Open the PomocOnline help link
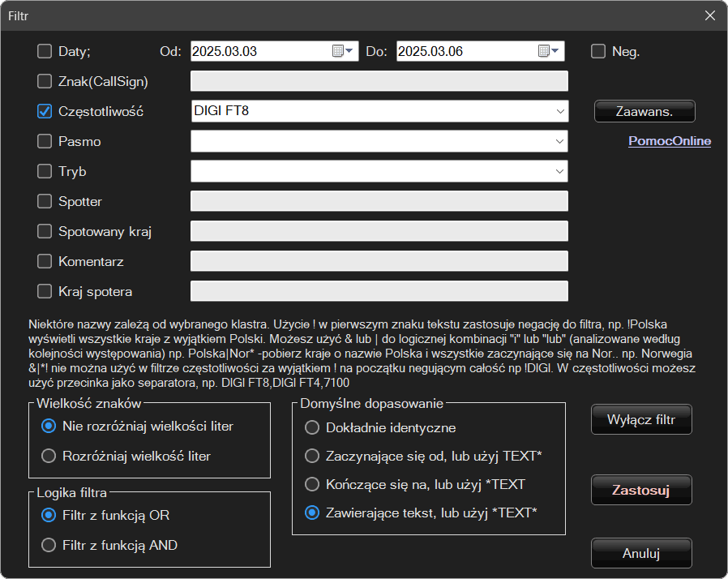Viewport: 728px width, 579px height. coord(669,141)
